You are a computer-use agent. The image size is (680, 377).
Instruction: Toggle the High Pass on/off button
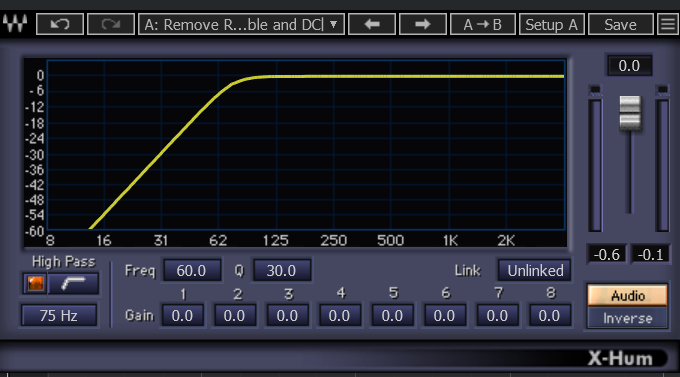35,284
